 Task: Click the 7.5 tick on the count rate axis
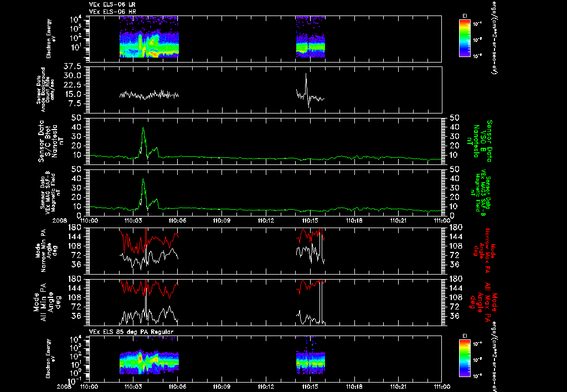coord(75,104)
